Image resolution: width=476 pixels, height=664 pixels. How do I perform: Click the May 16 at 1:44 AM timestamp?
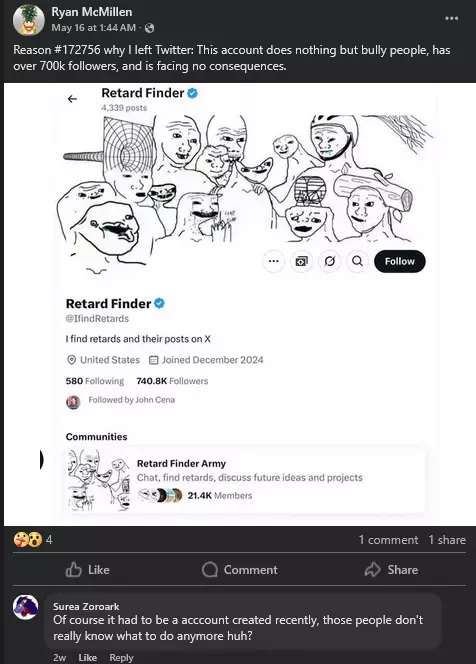[x=94, y=28]
